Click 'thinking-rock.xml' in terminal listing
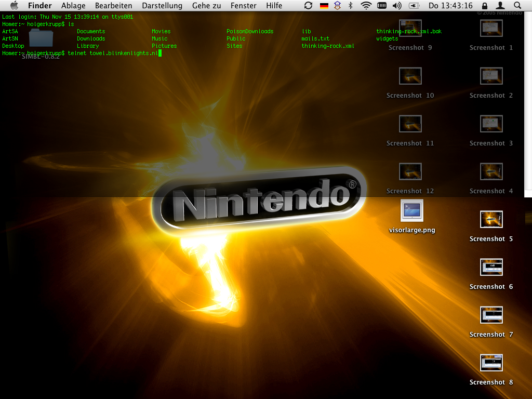 (x=328, y=46)
